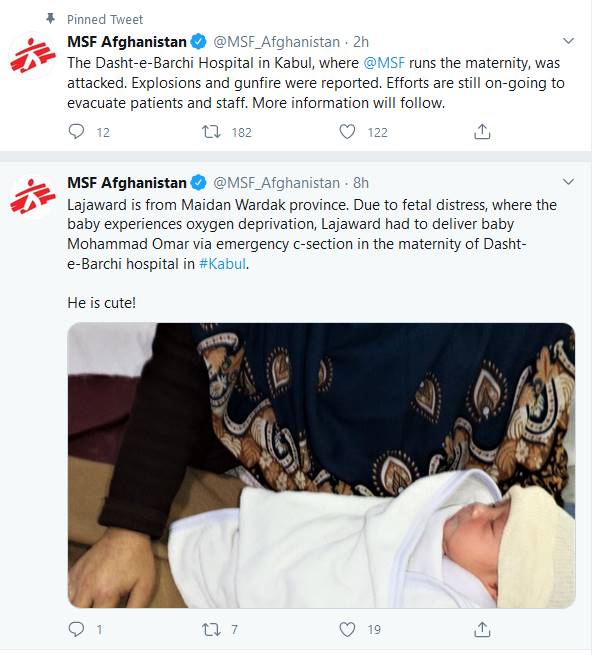Open the @MSF mention link
594x655 pixels.
pos(384,63)
